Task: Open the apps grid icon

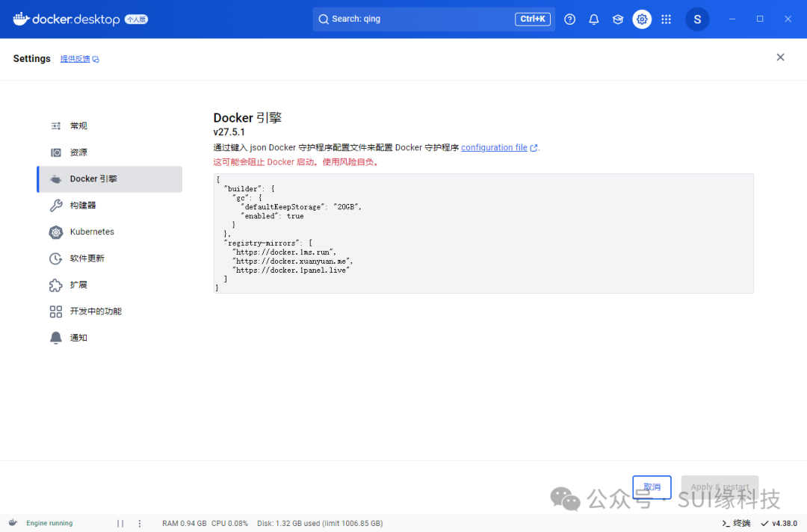Action: coord(666,19)
